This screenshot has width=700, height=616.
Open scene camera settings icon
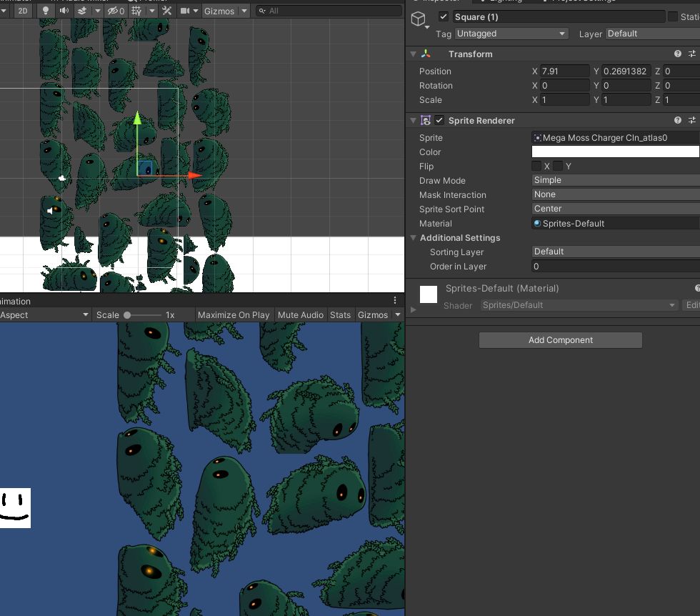point(185,11)
